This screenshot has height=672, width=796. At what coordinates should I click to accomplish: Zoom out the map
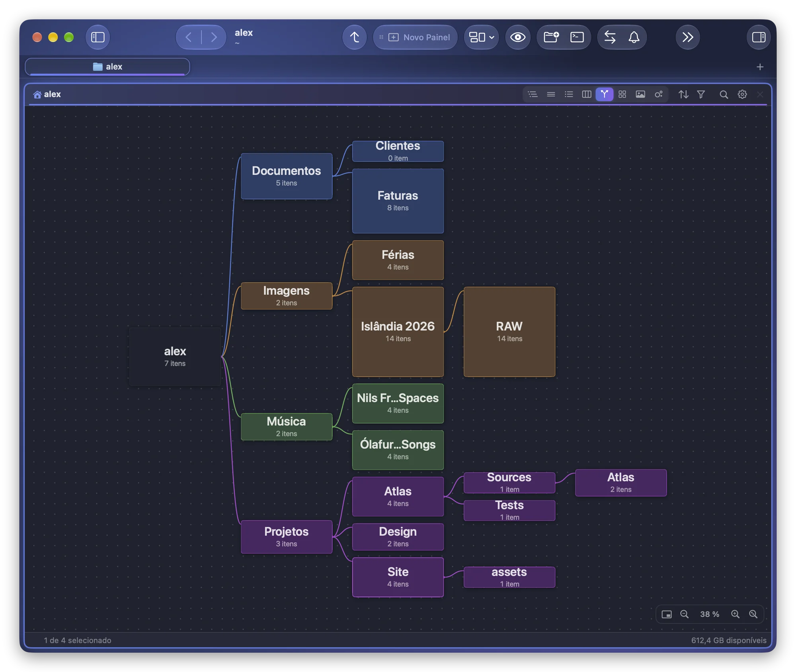click(685, 614)
